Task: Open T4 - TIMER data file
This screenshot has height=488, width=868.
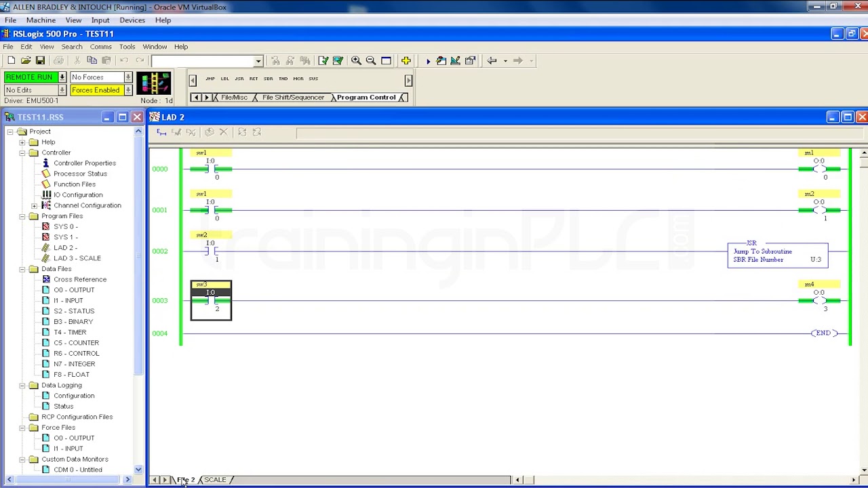Action: pos(69,332)
